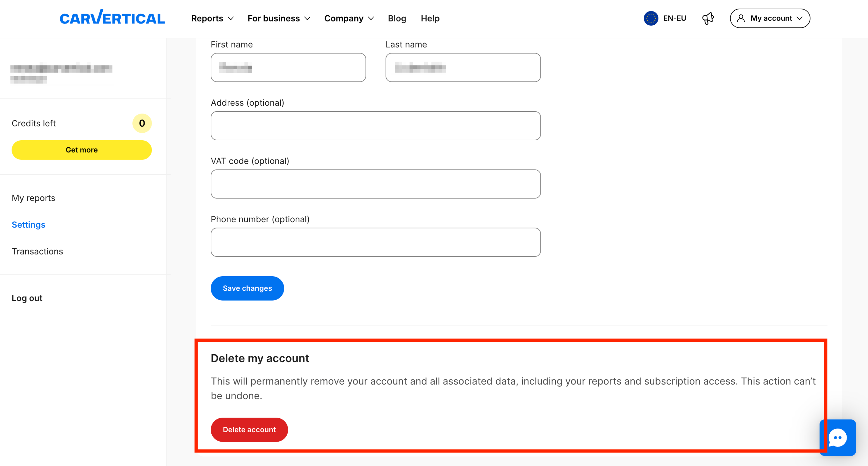Open the live chat widget
The image size is (868, 466).
click(837, 437)
